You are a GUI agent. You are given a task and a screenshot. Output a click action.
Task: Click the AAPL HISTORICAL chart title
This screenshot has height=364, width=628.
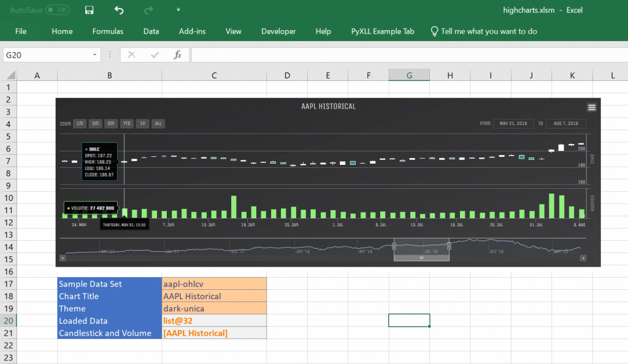pyautogui.click(x=329, y=107)
